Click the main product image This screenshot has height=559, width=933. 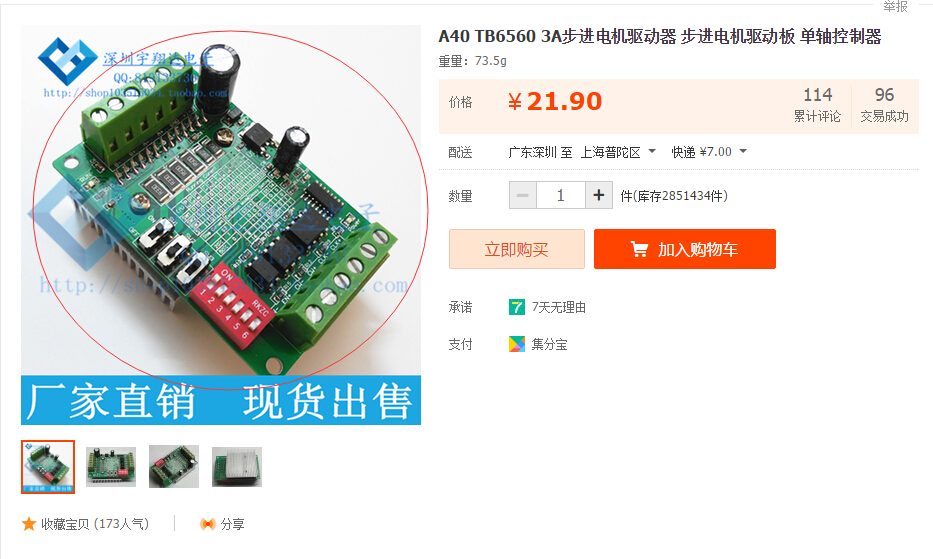(221, 224)
